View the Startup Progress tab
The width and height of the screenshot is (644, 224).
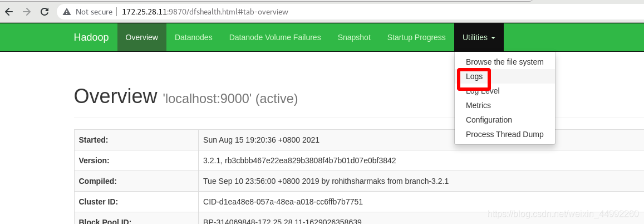point(416,37)
